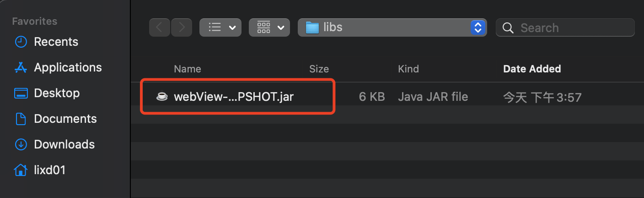Viewport: 644px width, 198px height.
Task: Open the lixd01 home folder
Action: coord(49,170)
